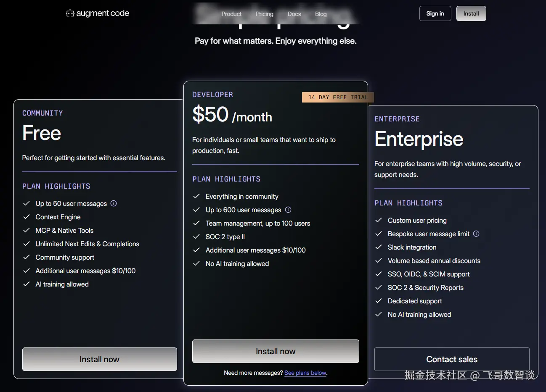
Task: Click the Install button in header
Action: pos(471,13)
